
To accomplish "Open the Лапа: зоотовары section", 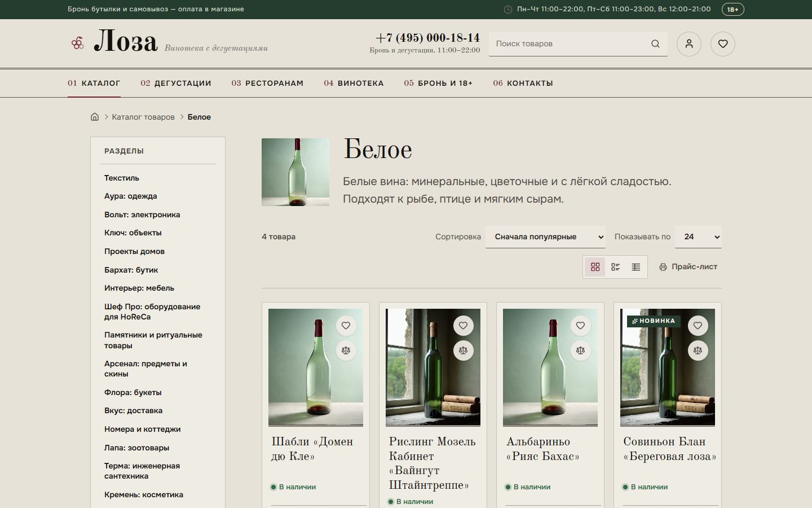I will [136, 448].
